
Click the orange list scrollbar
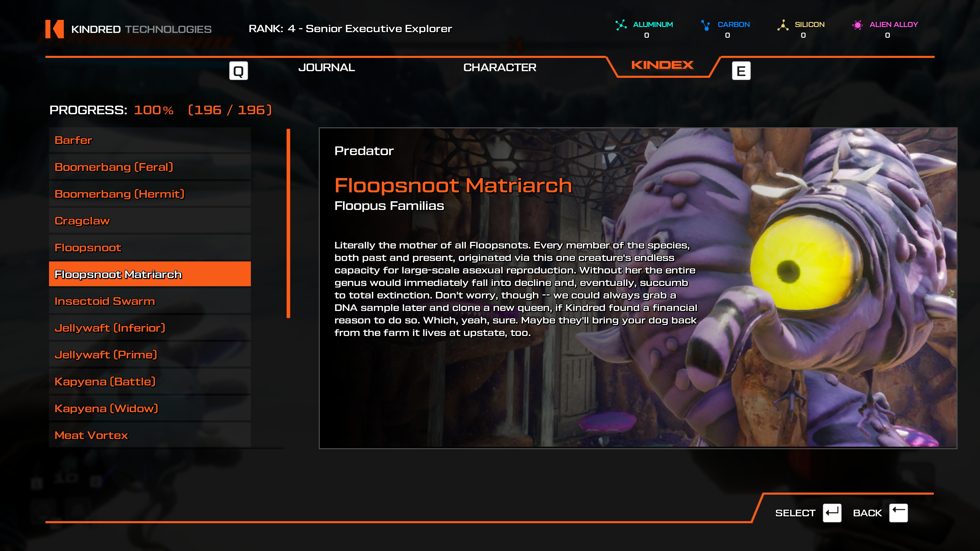pyautogui.click(x=288, y=224)
